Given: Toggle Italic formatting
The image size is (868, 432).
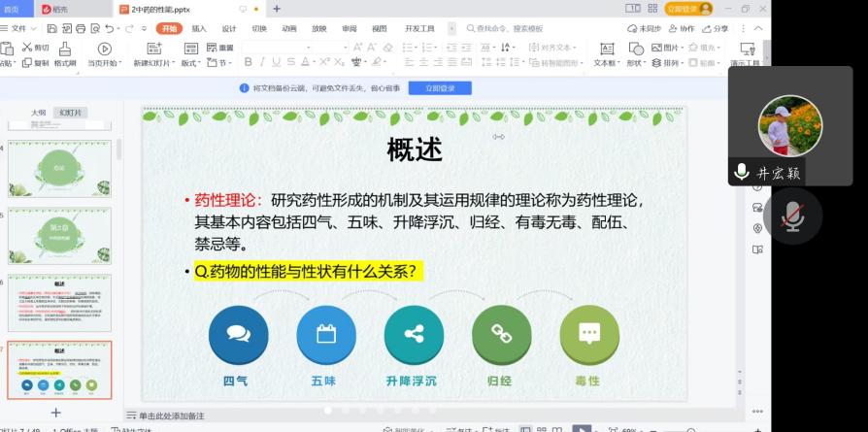Looking at the screenshot, I should (x=262, y=62).
